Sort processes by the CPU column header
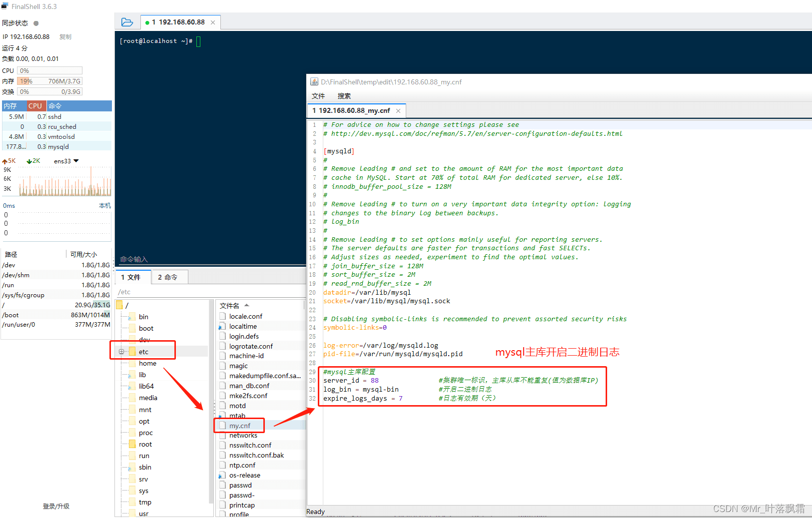812x518 pixels. click(x=36, y=106)
